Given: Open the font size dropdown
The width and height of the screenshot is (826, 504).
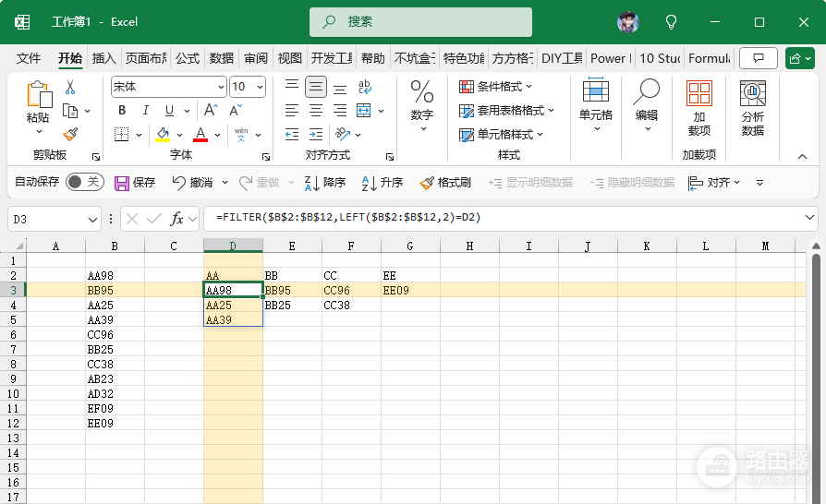Looking at the screenshot, I should [x=261, y=87].
